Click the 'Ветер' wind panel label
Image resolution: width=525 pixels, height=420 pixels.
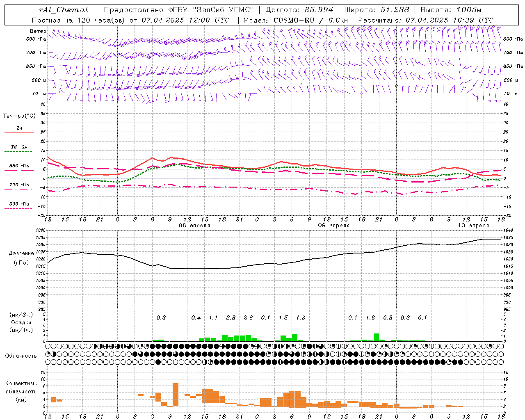coord(38,31)
